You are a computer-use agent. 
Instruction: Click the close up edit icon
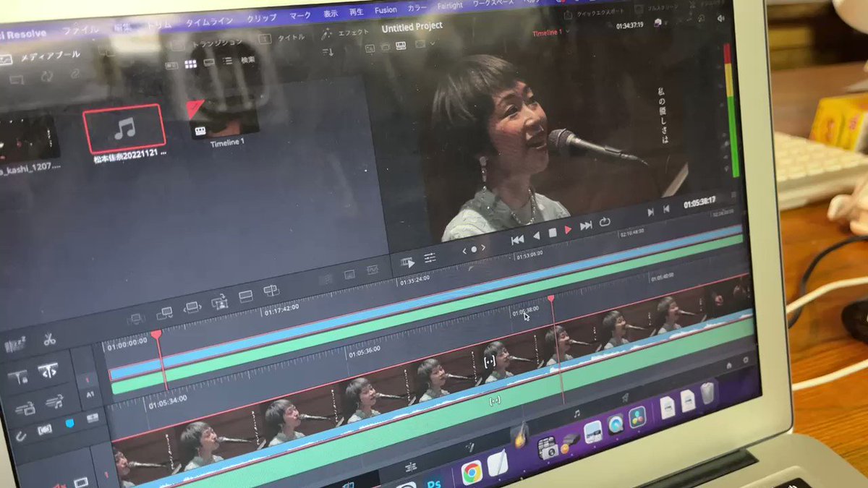click(x=218, y=302)
